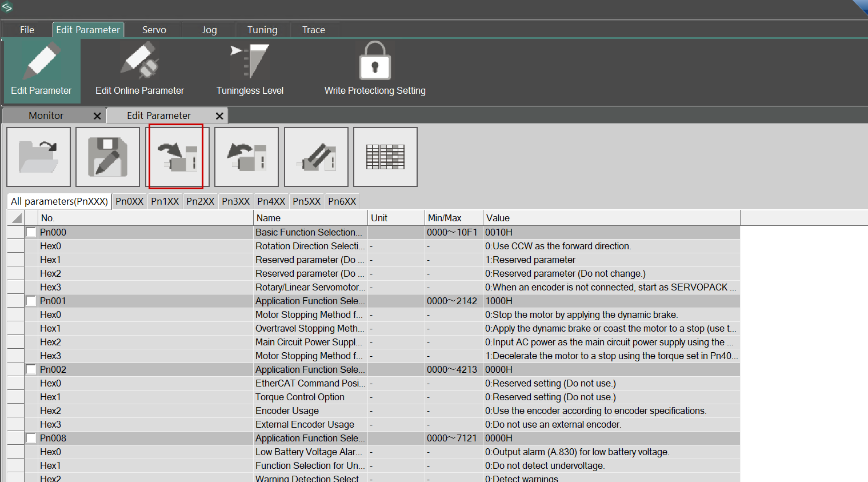Select the Pn1XX parameter group tab

click(x=165, y=201)
